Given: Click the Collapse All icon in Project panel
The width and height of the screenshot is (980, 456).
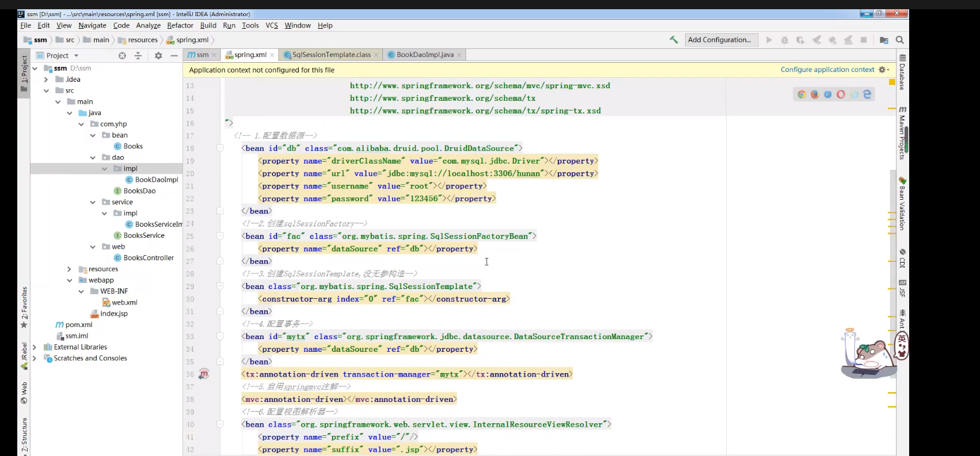Looking at the screenshot, I should pyautogui.click(x=138, y=55).
